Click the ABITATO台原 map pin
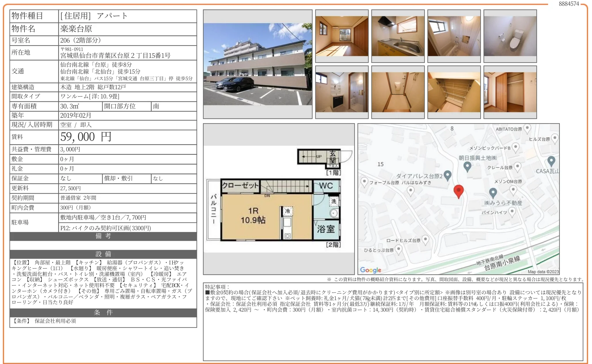 (527, 128)
